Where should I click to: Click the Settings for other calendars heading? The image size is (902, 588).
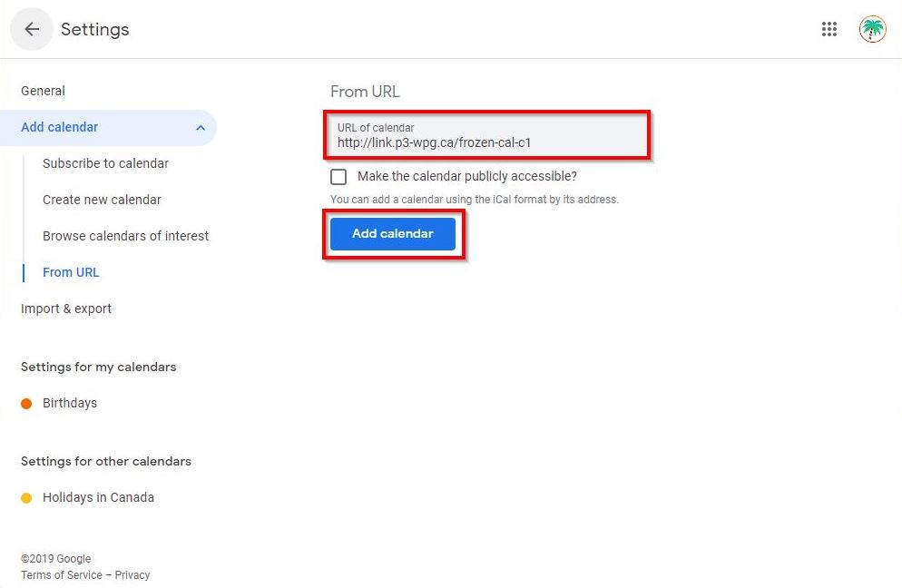(x=106, y=462)
